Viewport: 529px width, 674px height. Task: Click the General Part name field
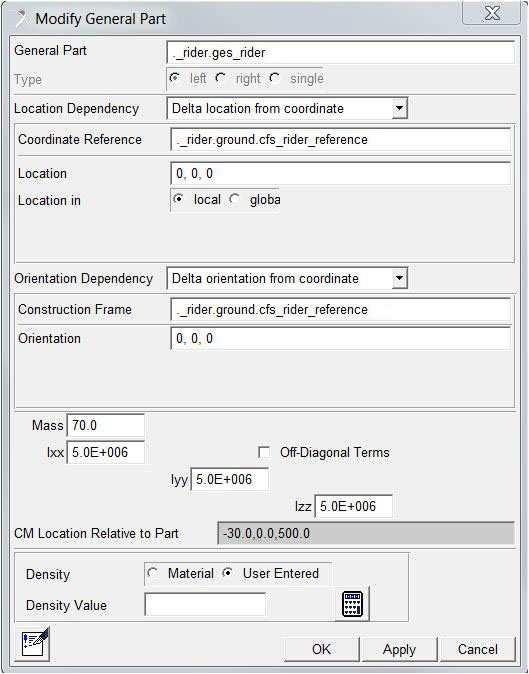tap(340, 52)
